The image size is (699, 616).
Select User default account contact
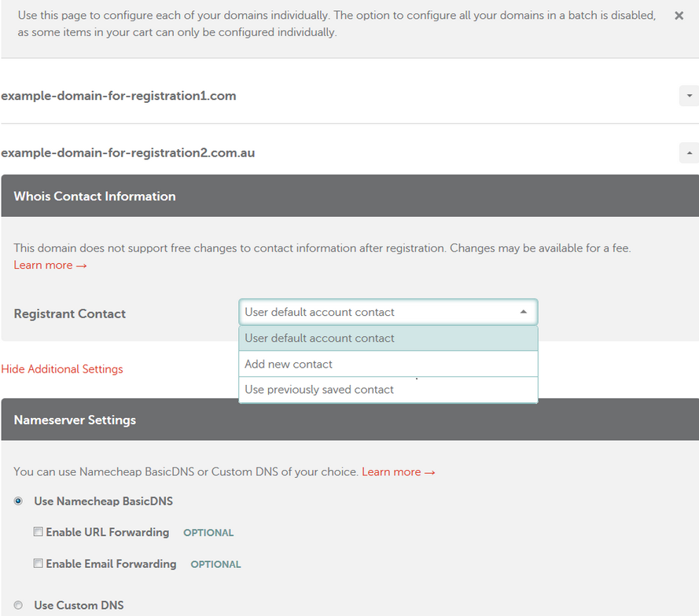pyautogui.click(x=318, y=338)
